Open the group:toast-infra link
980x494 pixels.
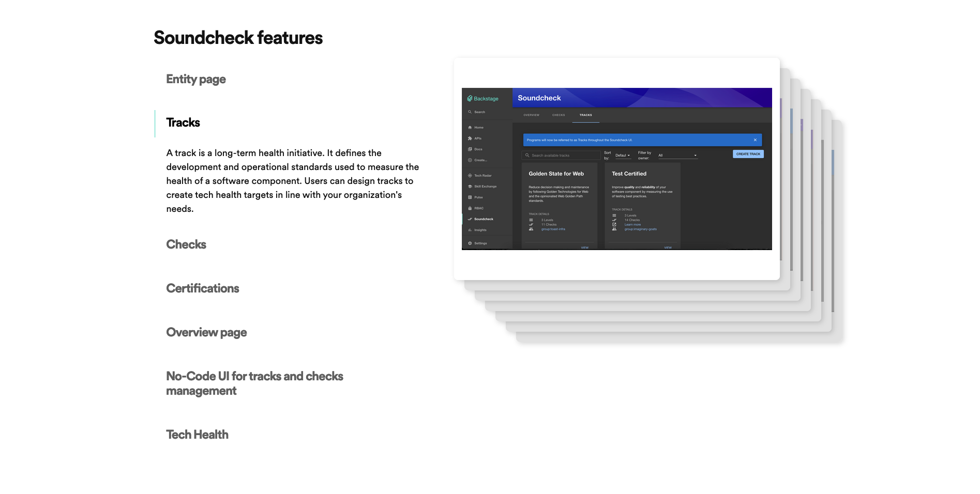point(553,229)
